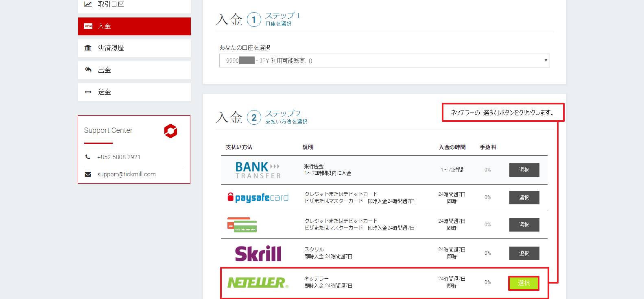
Task: Click the Skrill logo
Action: click(x=258, y=253)
